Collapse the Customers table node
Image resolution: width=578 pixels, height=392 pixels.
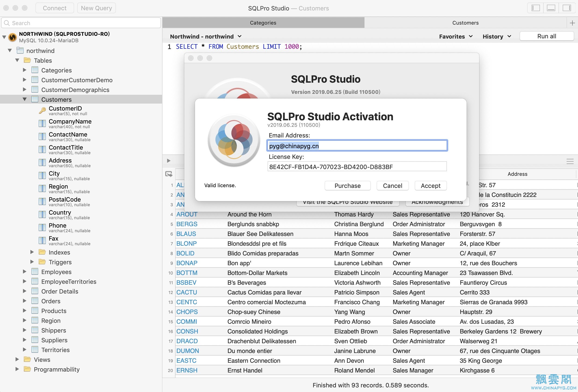[25, 99]
